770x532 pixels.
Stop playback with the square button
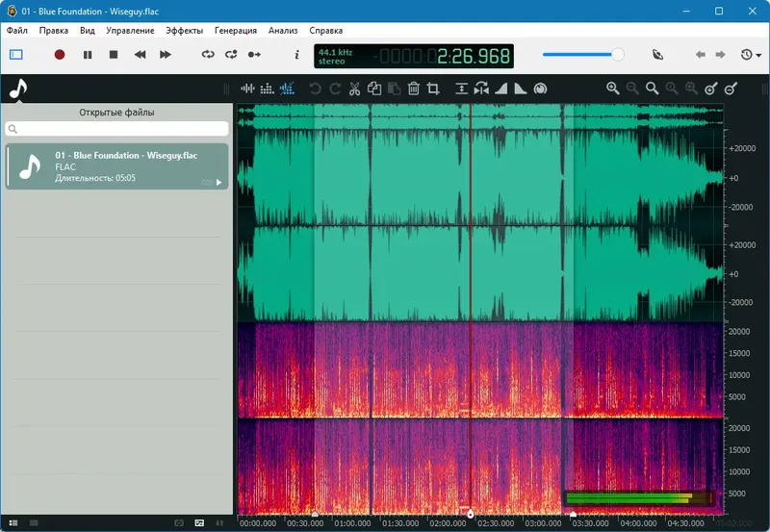coord(114,55)
